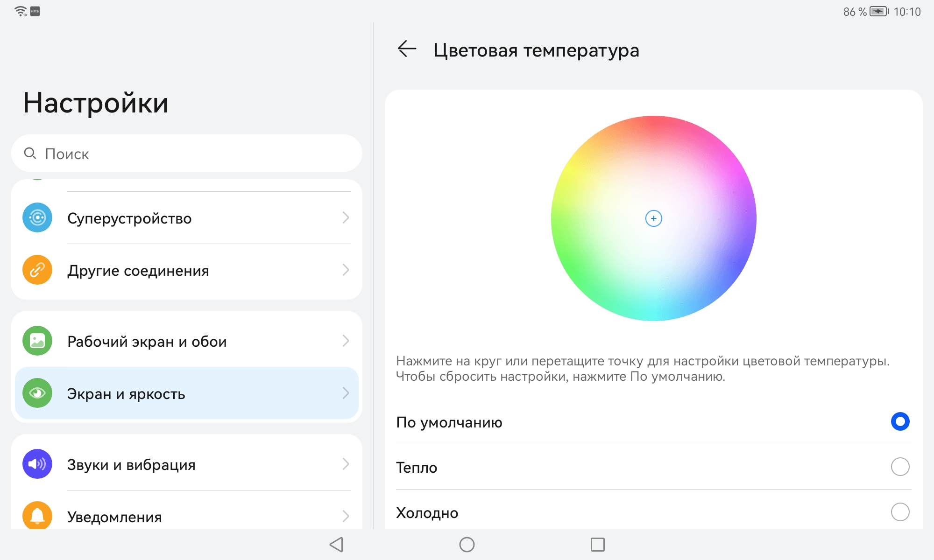The height and width of the screenshot is (560, 934).
Task: Click the orange bell Уведомления icon
Action: pyautogui.click(x=37, y=515)
